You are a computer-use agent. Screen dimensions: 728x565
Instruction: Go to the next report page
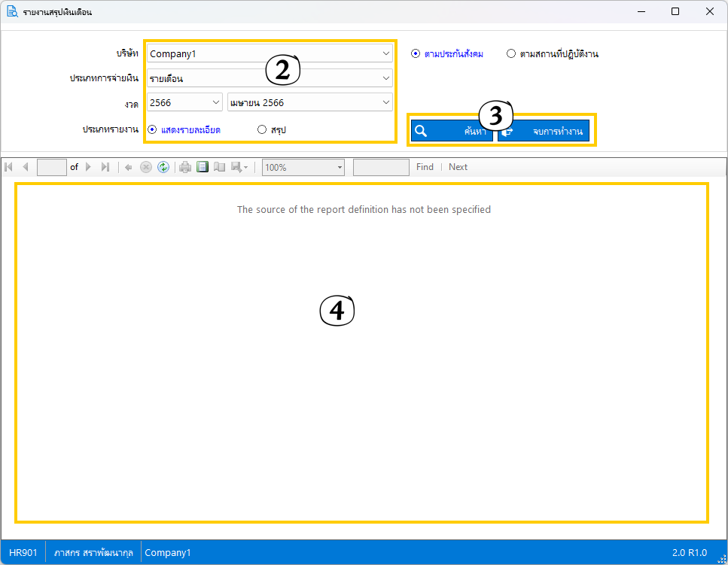89,167
